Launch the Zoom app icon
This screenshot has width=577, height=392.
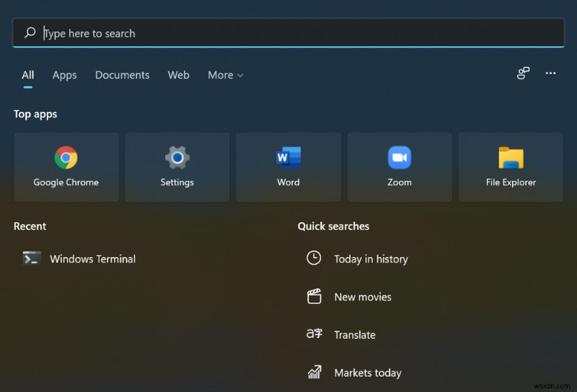(x=400, y=157)
